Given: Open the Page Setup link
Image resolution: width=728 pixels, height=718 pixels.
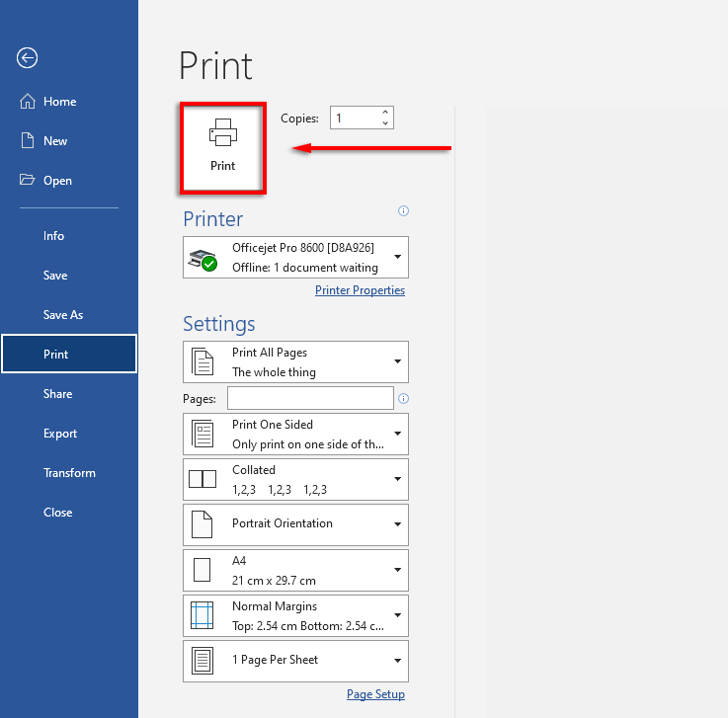Looking at the screenshot, I should pos(375,694).
